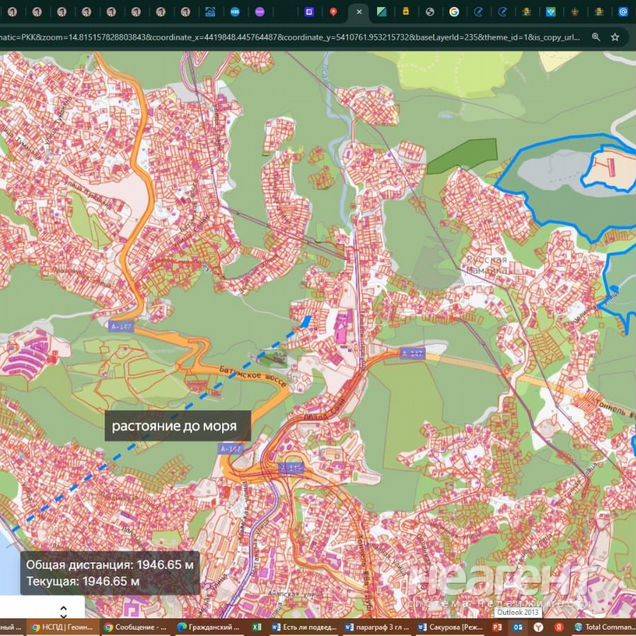636x636 pixels.
Task: Bookmark this page with the star icon
Action: (x=615, y=37)
